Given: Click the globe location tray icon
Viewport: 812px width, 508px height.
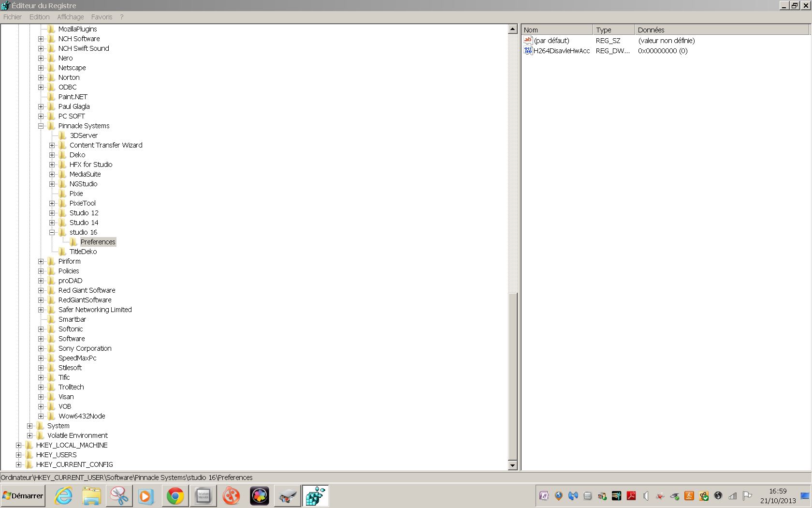Looking at the screenshot, I should tap(559, 496).
